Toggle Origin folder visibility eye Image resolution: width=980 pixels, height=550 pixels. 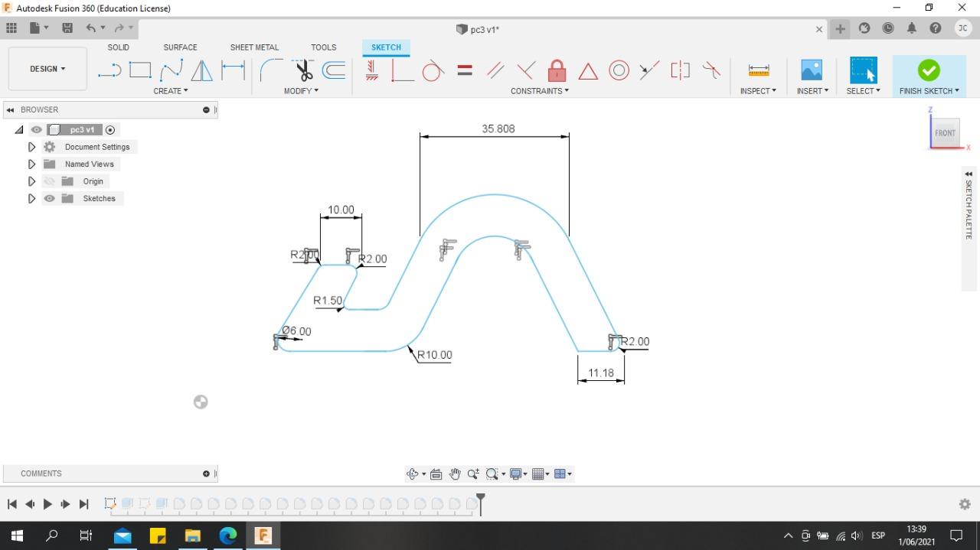[50, 181]
